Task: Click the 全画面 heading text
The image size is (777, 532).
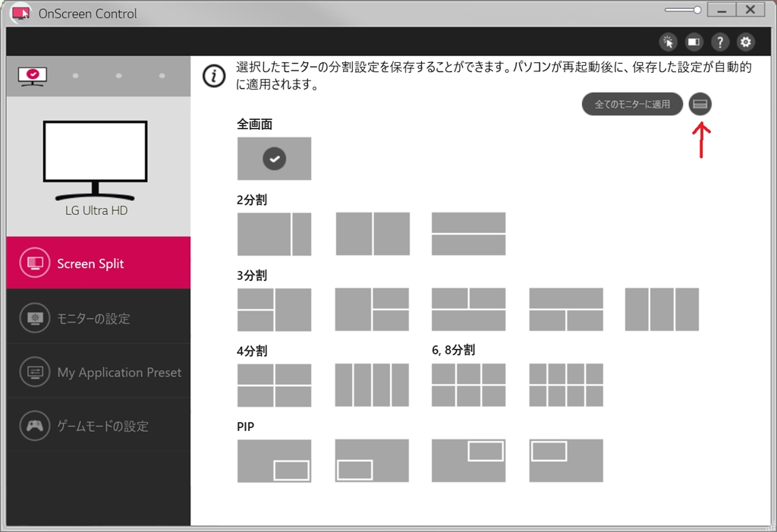Action: click(255, 124)
